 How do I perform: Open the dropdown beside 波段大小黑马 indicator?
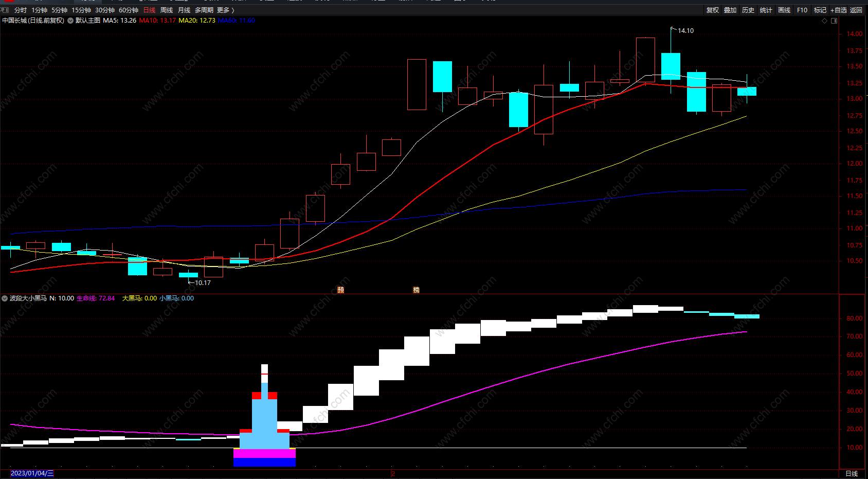point(5,298)
